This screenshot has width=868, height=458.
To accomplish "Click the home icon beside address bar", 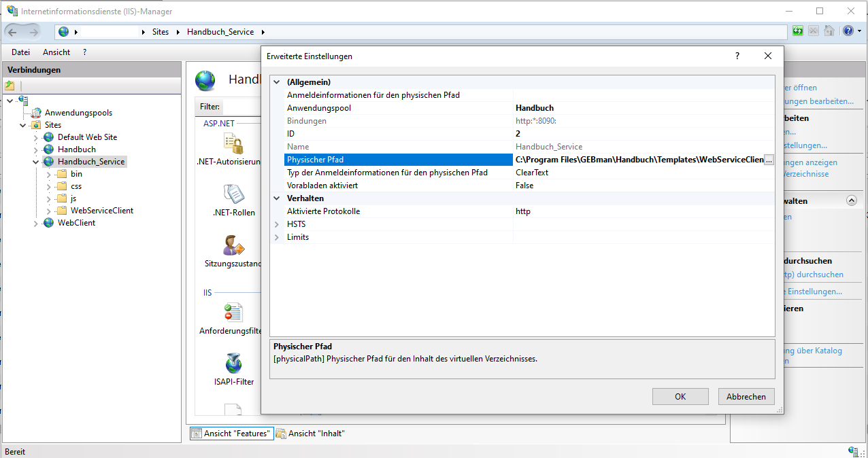I will 829,31.
